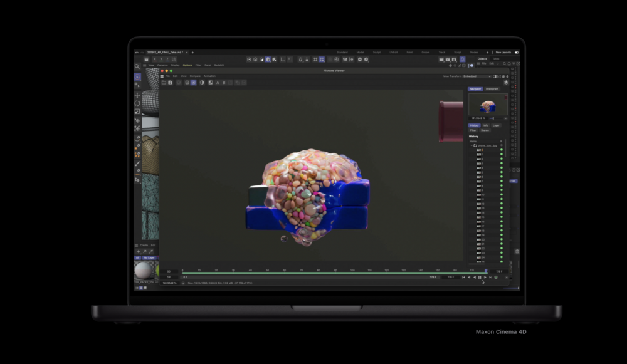The width and height of the screenshot is (627, 364).
Task: Click the Navigator preview thumbnail
Action: [488, 104]
